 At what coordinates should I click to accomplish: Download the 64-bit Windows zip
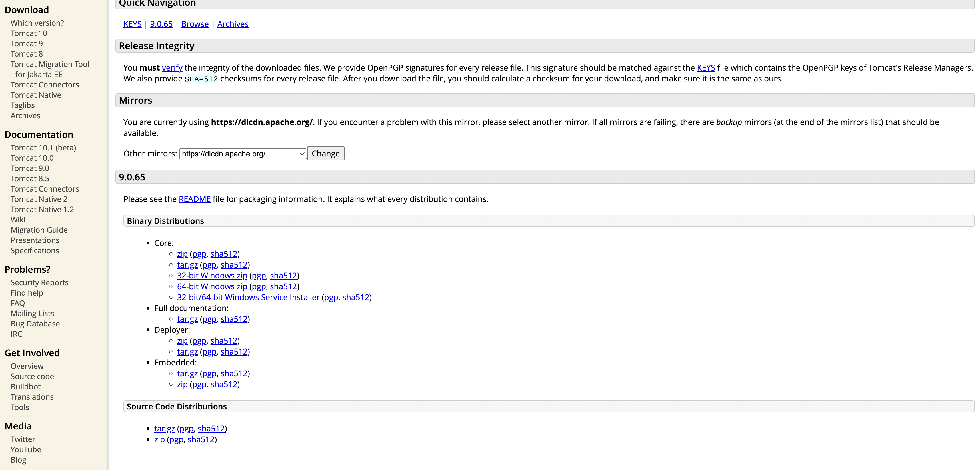pyautogui.click(x=212, y=286)
